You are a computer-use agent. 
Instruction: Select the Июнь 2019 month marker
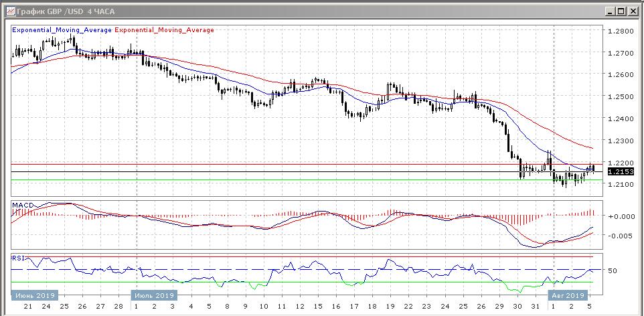35,295
